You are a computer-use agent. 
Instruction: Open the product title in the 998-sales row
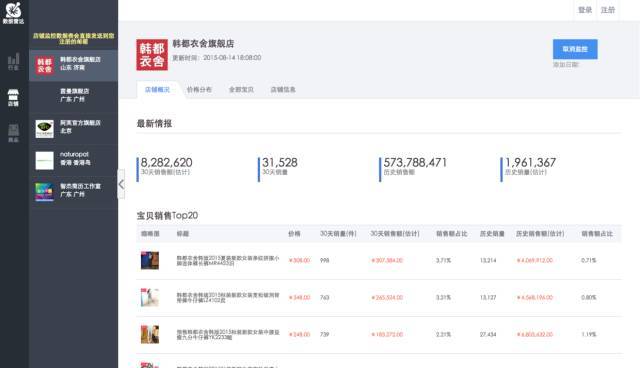coord(228,261)
